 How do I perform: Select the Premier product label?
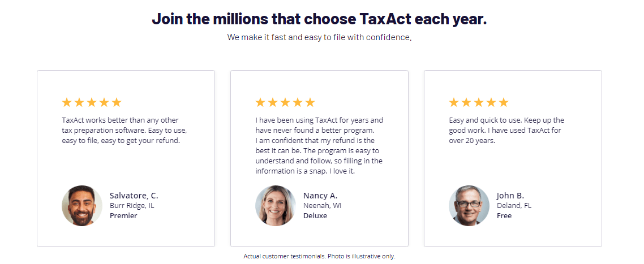click(123, 215)
